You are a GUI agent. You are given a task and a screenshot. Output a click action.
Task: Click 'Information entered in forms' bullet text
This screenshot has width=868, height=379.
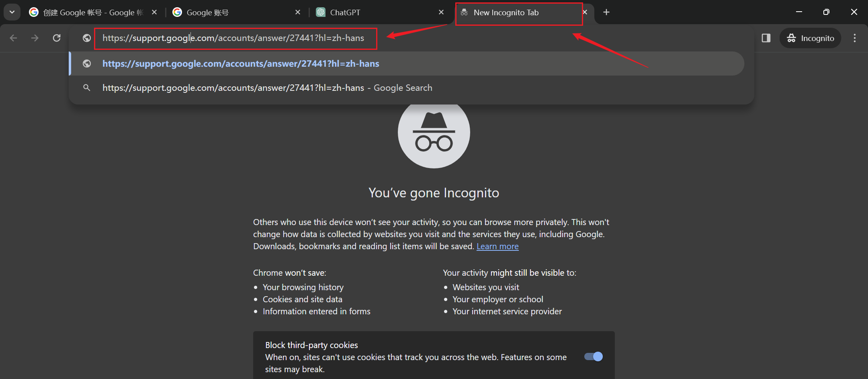pyautogui.click(x=317, y=311)
